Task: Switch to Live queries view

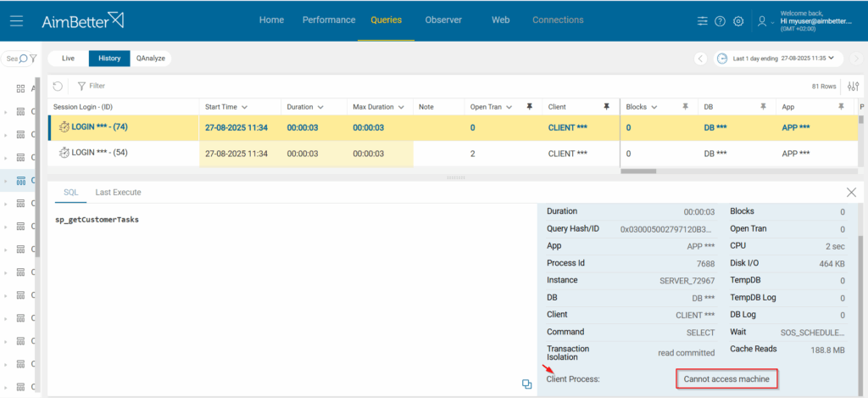Action: [x=68, y=59]
